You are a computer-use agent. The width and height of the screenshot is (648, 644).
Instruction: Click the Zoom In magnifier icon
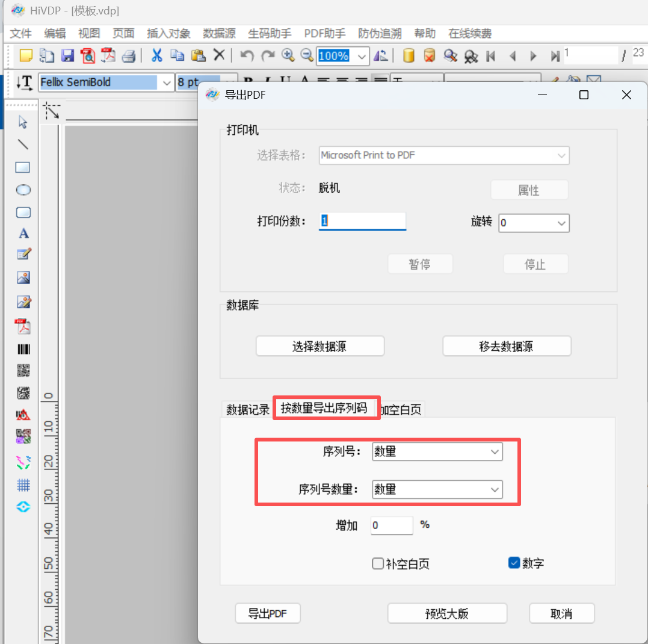pyautogui.click(x=288, y=56)
